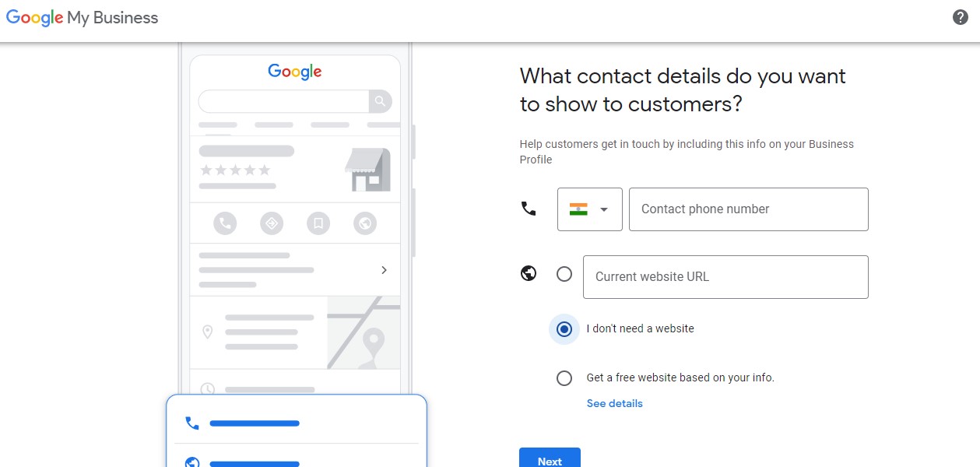The width and height of the screenshot is (980, 467).
Task: Click the search magnifier in the phone mockup
Action: click(380, 101)
